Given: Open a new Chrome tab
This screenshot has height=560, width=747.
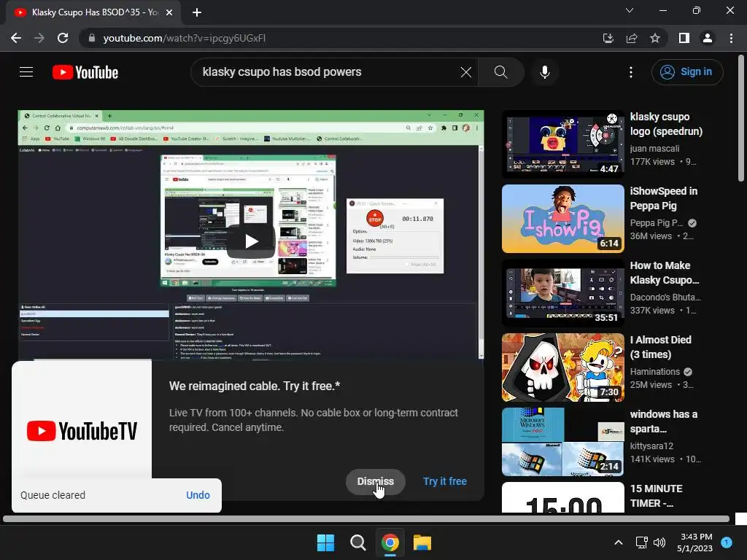Looking at the screenshot, I should point(197,12).
